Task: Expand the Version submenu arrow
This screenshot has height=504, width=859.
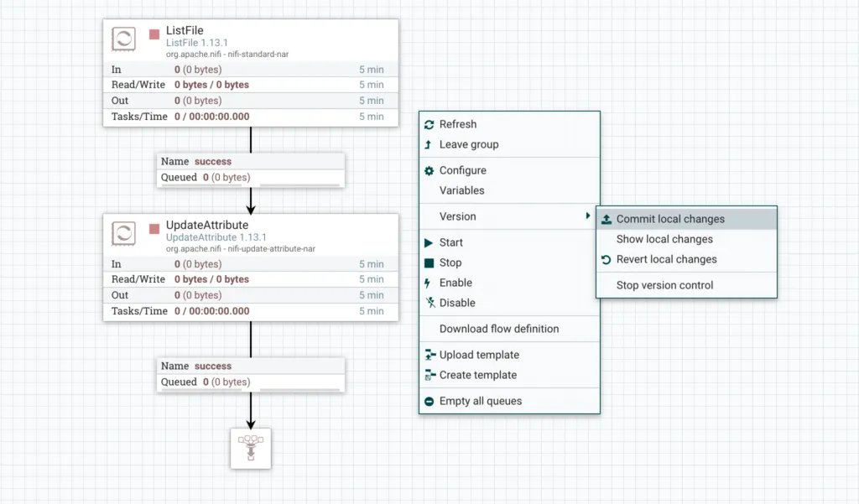Action: [587, 216]
